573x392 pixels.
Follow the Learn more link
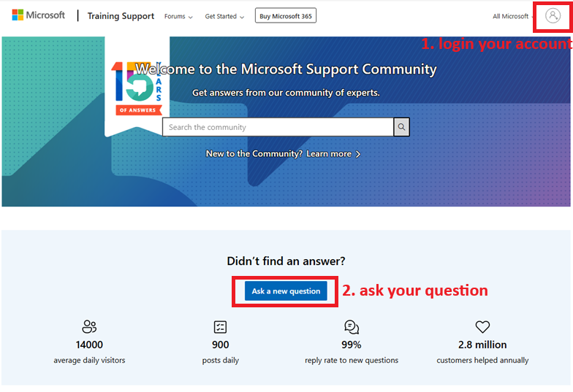coord(329,153)
